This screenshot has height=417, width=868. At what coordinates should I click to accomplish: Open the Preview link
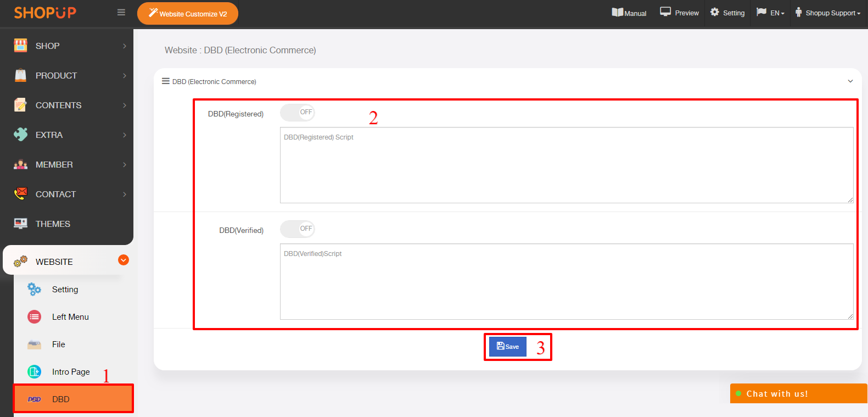point(680,12)
